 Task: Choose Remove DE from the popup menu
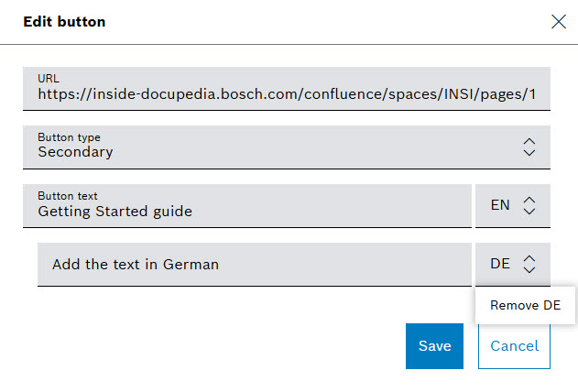click(x=525, y=305)
